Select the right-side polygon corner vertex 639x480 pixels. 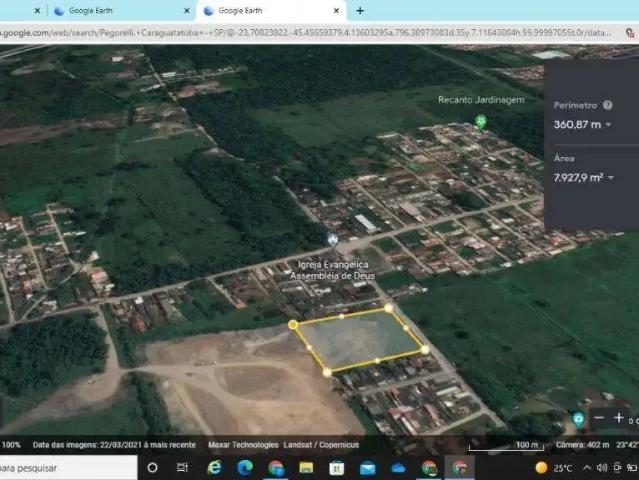pos(425,349)
